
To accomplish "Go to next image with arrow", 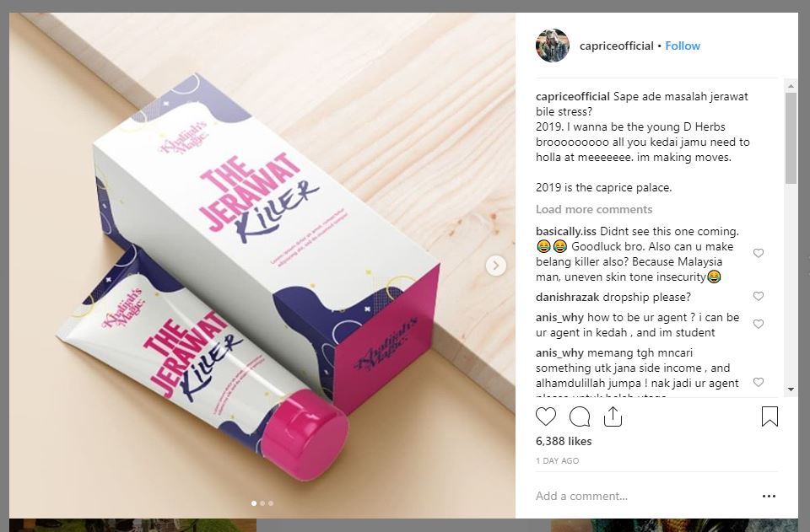I will point(496,266).
